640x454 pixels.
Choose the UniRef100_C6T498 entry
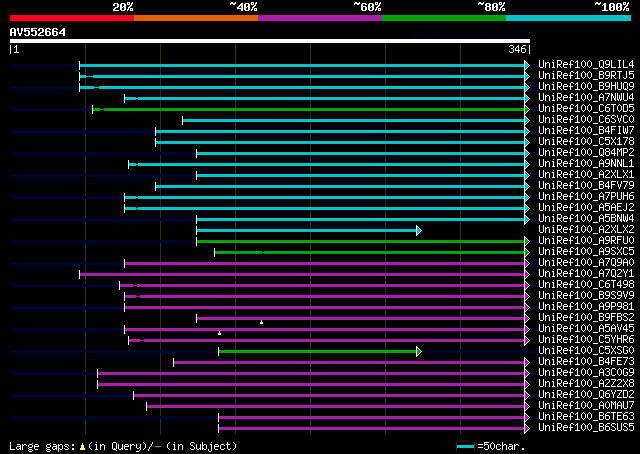586,285
